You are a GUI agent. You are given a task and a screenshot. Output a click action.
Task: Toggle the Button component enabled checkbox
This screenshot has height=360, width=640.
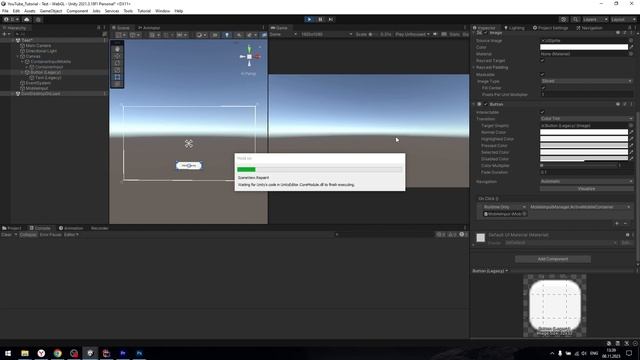pos(486,104)
